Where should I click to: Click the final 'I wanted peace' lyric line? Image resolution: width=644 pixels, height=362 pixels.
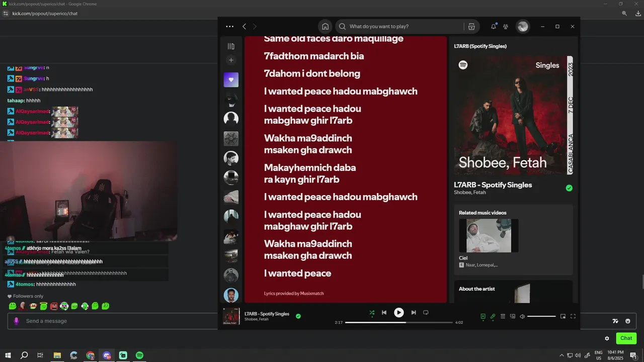click(x=297, y=274)
